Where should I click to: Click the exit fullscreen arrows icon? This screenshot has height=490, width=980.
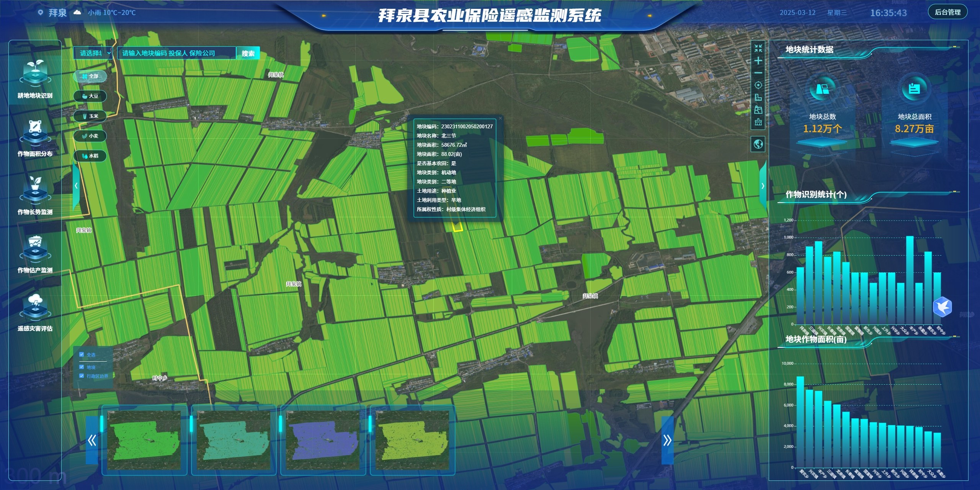(x=758, y=48)
